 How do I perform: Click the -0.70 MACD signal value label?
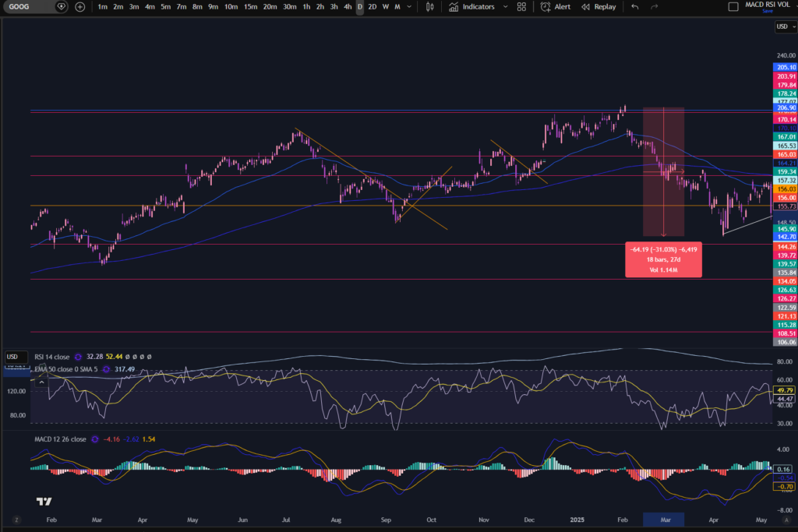tap(784, 487)
